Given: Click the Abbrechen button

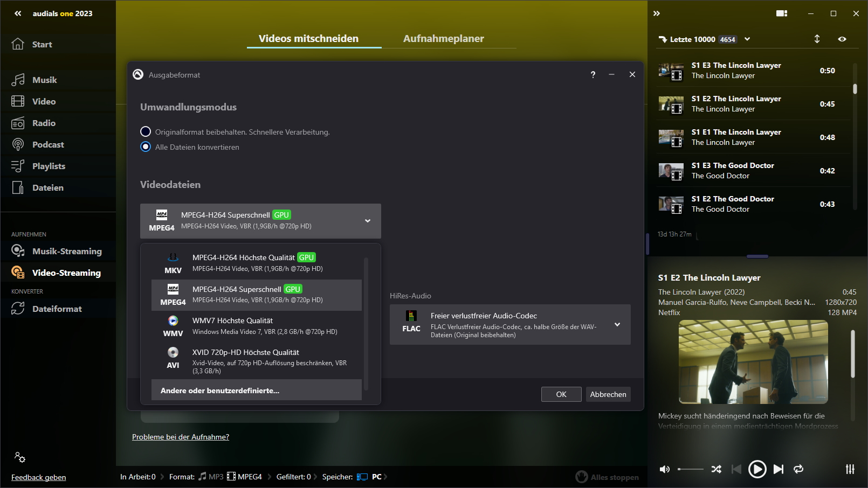Looking at the screenshot, I should pos(608,394).
